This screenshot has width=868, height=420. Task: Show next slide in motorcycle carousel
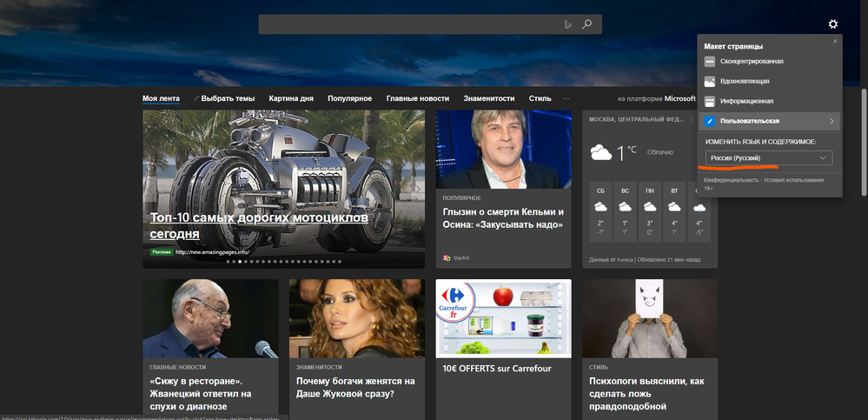418,189
